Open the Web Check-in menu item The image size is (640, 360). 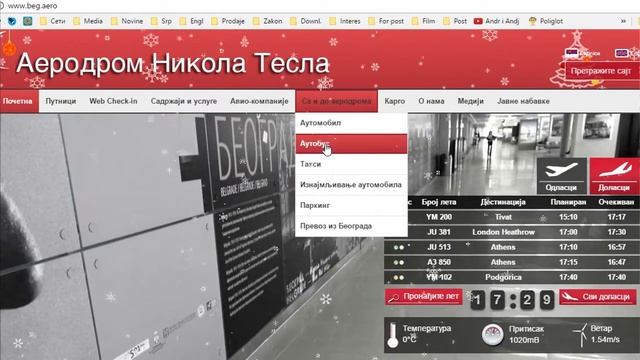pos(113,101)
